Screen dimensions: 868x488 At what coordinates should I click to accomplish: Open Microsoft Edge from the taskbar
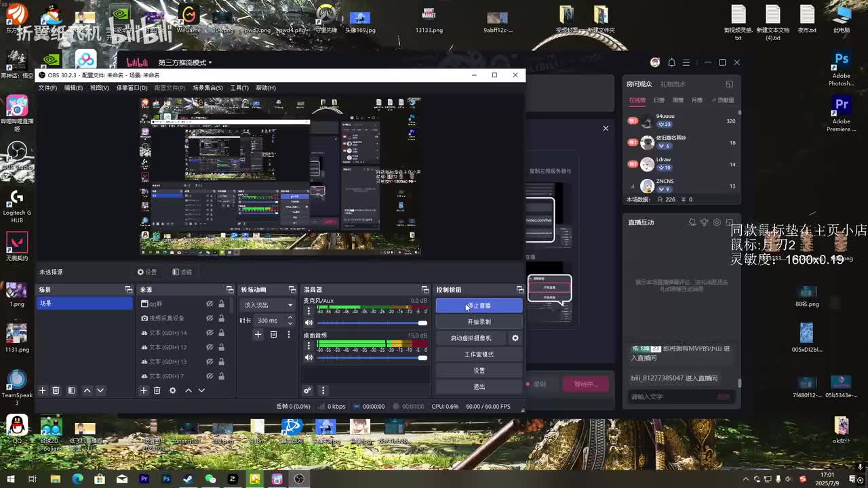(x=77, y=479)
